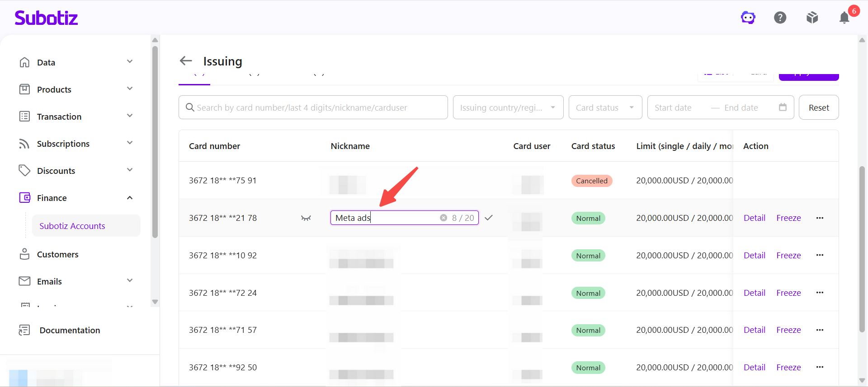Expand the Products menu chevron
Image resolution: width=868 pixels, height=387 pixels.
pos(130,89)
